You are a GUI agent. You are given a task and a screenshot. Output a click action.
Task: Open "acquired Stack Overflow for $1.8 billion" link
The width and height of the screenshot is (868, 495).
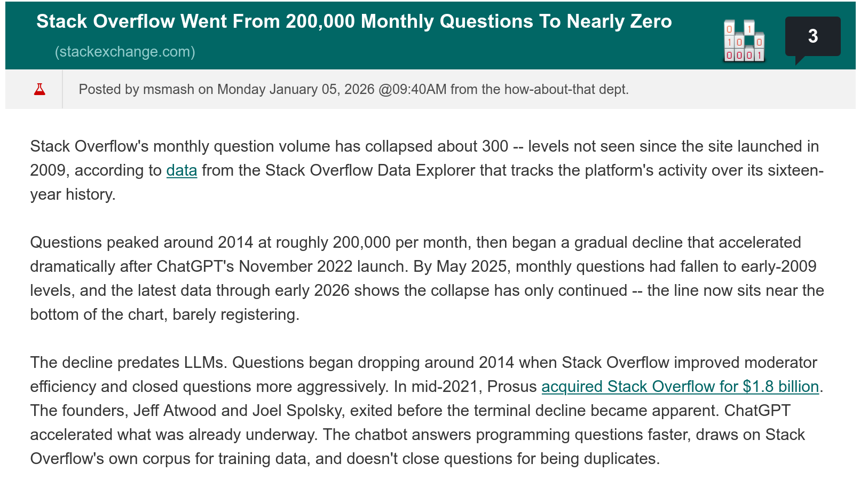click(x=680, y=387)
